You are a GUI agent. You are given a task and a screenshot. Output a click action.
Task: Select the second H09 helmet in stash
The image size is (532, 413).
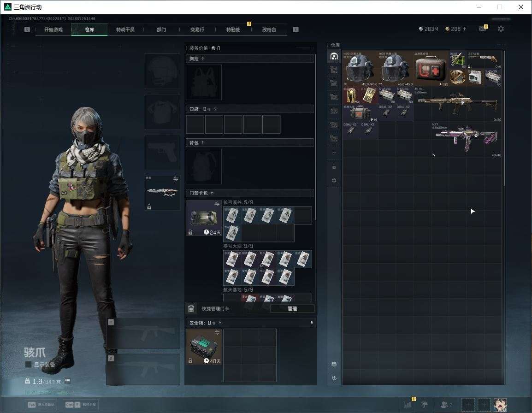(396, 69)
